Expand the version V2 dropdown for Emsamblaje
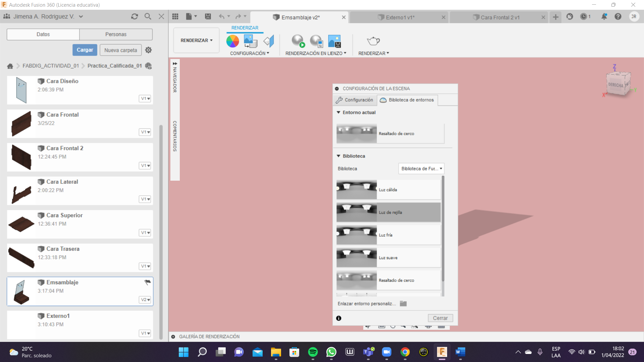 pos(145,300)
